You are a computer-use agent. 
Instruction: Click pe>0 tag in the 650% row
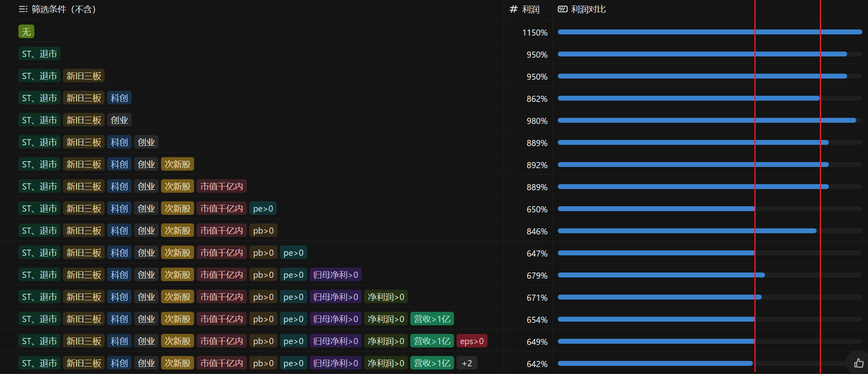point(263,209)
